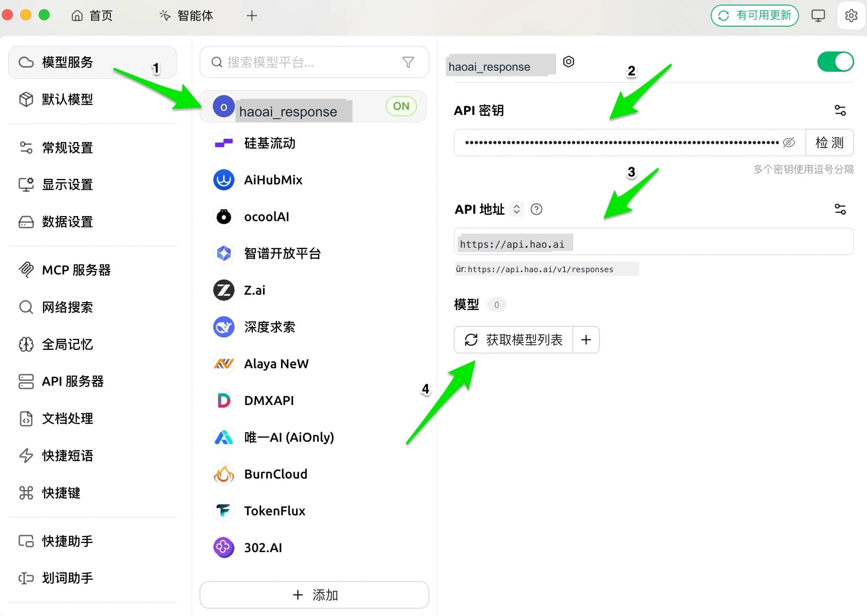Toggle the haoai_response provider enable switch
The height and width of the screenshot is (616, 867).
pyautogui.click(x=835, y=62)
